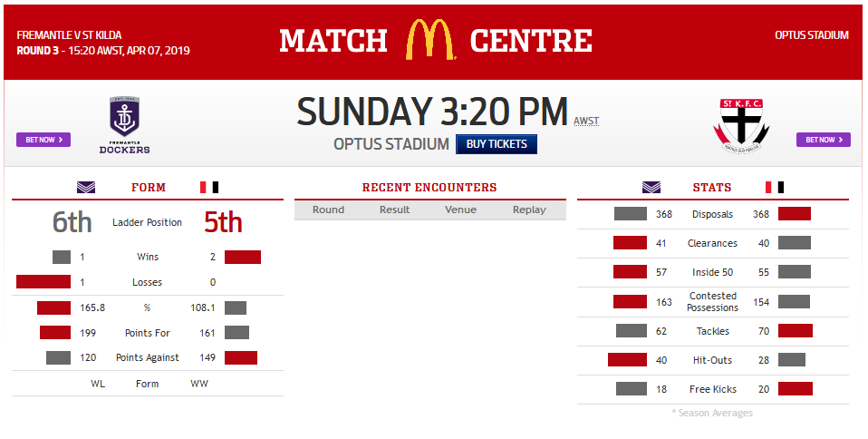This screenshot has width=868, height=439.
Task: Click Fremantle chevron icon in Stats header
Action: (x=651, y=188)
